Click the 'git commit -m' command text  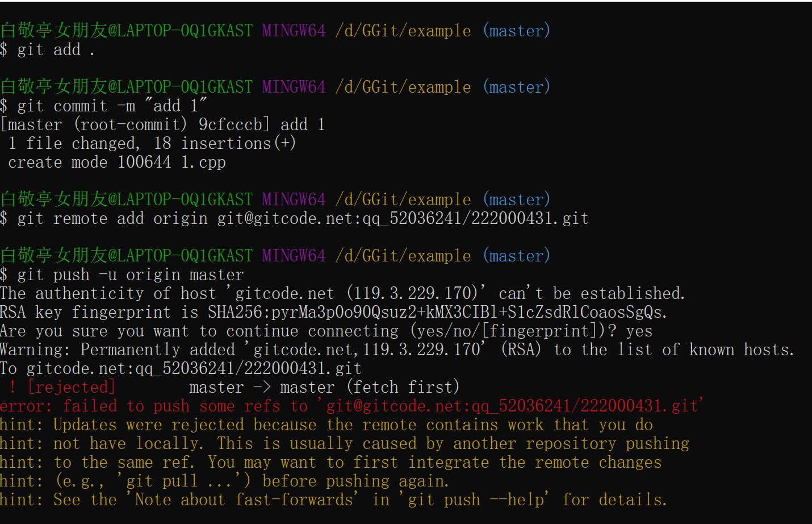coord(76,106)
